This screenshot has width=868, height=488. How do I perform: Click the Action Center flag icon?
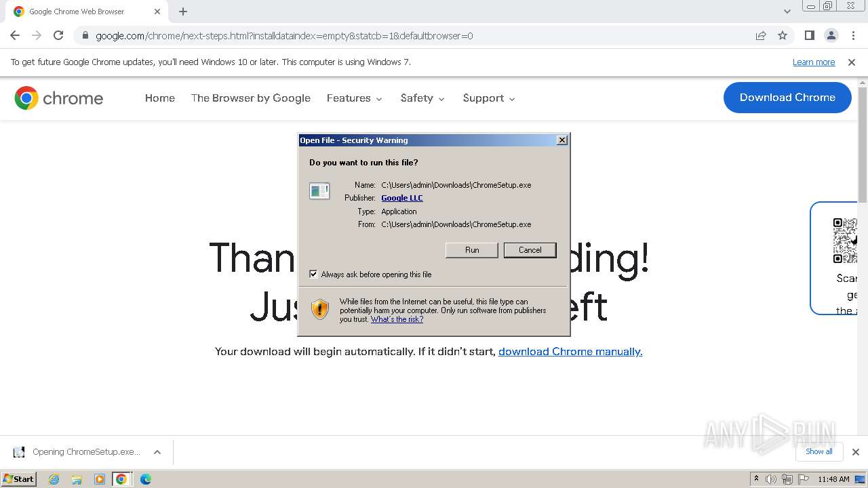pos(802,479)
